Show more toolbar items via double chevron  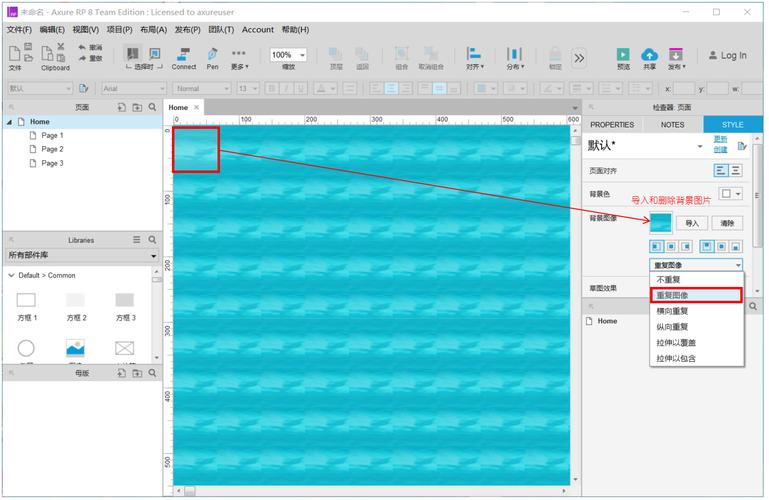(579, 58)
